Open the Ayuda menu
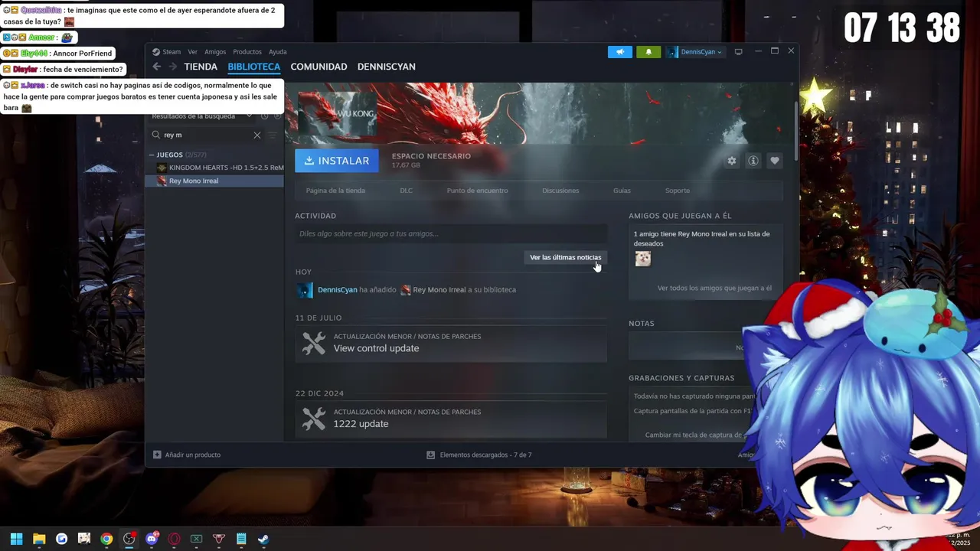The width and height of the screenshot is (980, 551). [277, 52]
